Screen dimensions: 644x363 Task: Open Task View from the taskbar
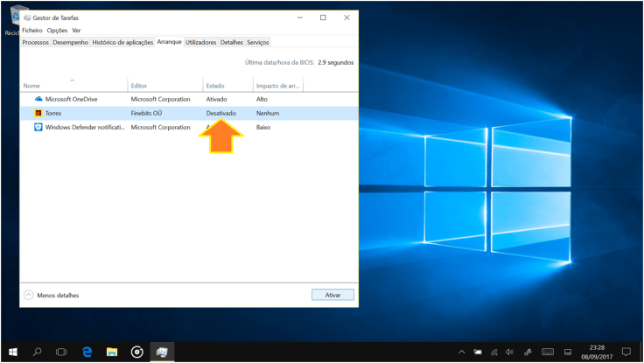(x=62, y=352)
